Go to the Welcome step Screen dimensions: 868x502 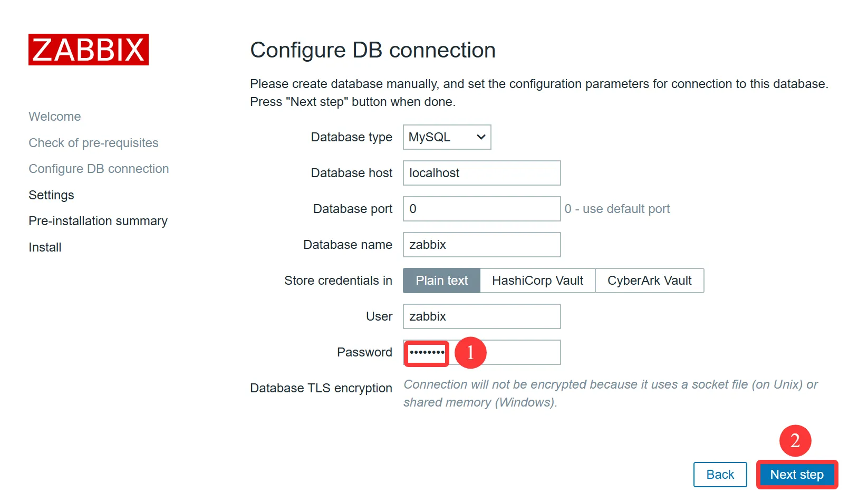point(55,117)
